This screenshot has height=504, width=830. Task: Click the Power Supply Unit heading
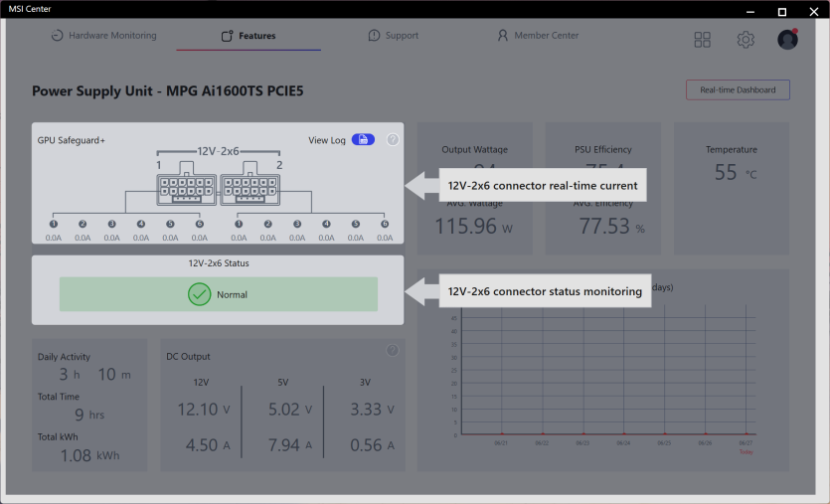click(167, 91)
